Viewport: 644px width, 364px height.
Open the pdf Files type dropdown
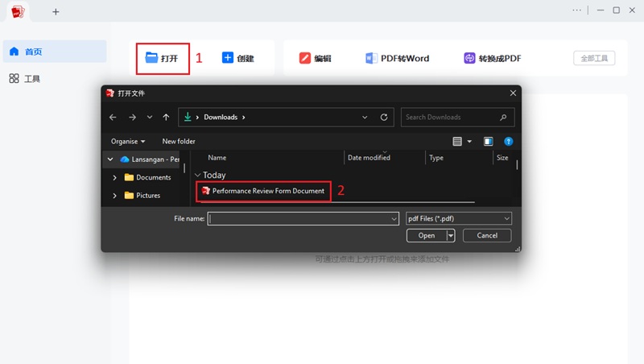click(x=458, y=218)
